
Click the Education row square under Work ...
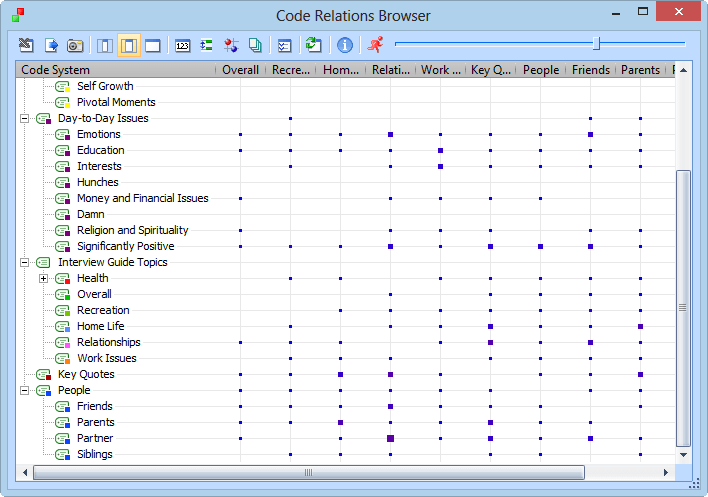click(441, 151)
